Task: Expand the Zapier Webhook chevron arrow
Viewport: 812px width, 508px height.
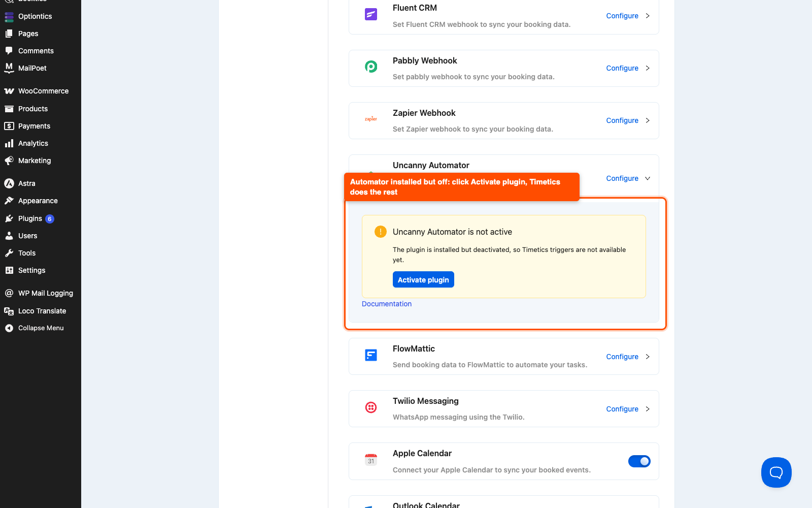Action: [x=648, y=120]
